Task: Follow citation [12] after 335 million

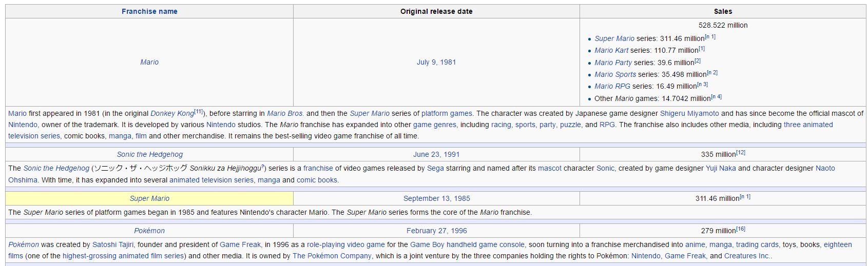Action: (741, 153)
